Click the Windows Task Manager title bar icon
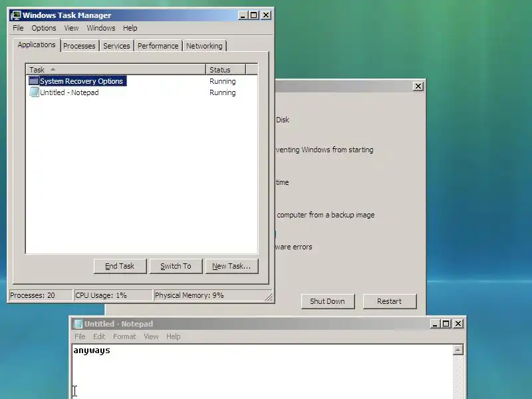Screen dimensions: 532x399 tap(15, 15)
